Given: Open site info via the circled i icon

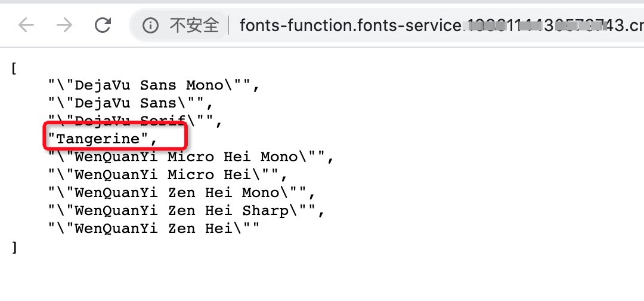Looking at the screenshot, I should pos(150,26).
